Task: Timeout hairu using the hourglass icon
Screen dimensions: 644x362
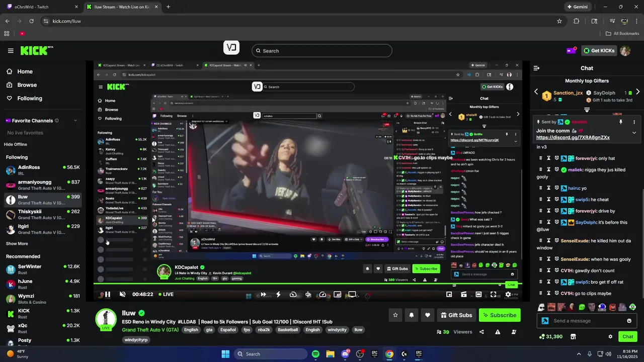Action: (549, 188)
